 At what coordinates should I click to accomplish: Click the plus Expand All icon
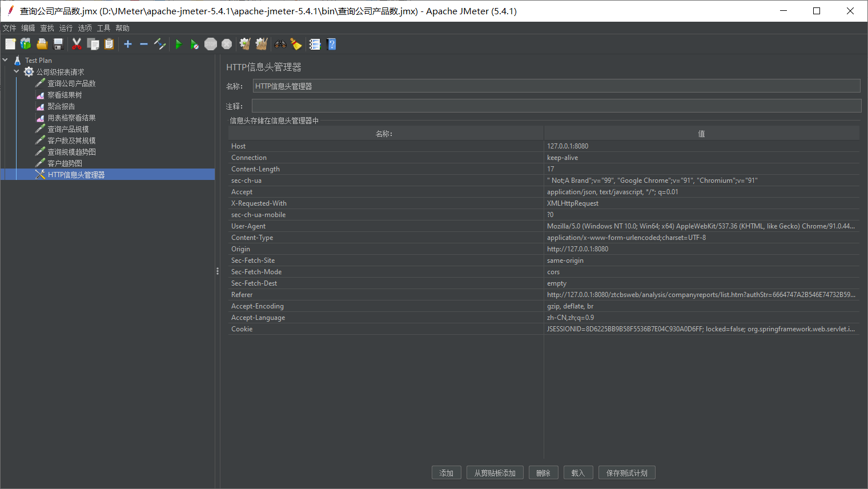[x=128, y=44]
